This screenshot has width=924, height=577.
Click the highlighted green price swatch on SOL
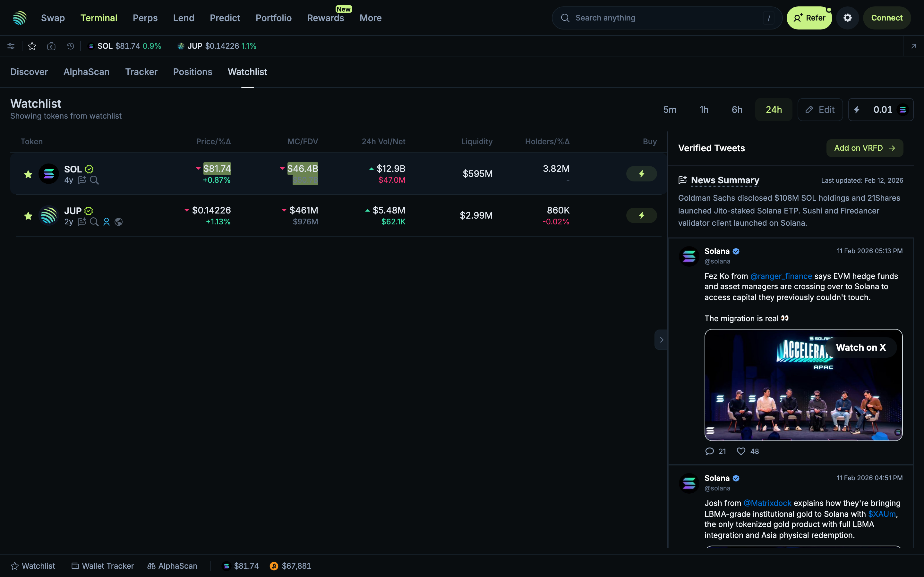217,168
